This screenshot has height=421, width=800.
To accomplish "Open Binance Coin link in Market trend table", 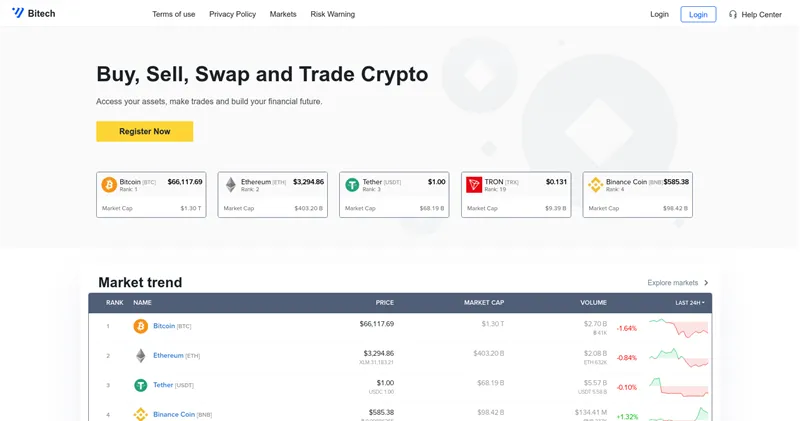I will [x=174, y=414].
